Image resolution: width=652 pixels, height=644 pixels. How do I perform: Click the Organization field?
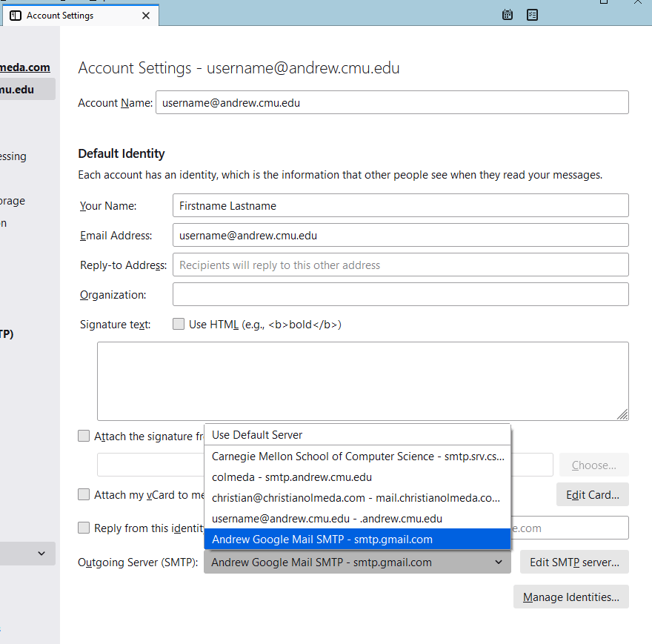400,294
